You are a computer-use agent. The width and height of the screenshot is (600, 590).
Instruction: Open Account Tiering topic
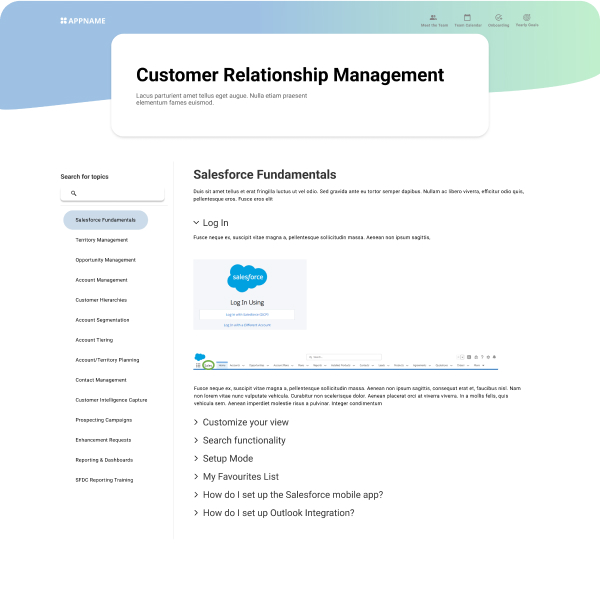tap(94, 340)
